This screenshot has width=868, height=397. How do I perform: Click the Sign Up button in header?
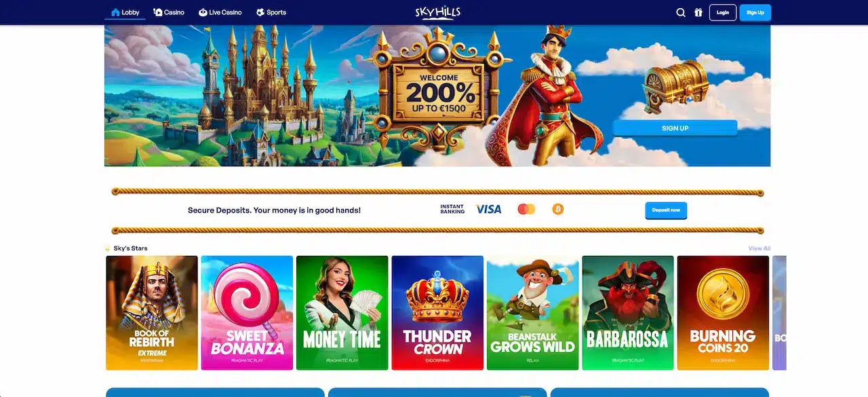[x=755, y=12]
